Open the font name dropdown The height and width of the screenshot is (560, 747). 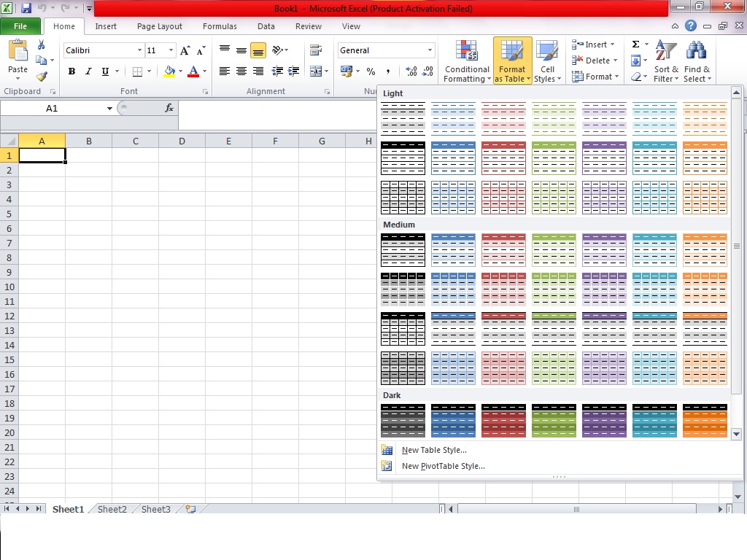click(139, 50)
